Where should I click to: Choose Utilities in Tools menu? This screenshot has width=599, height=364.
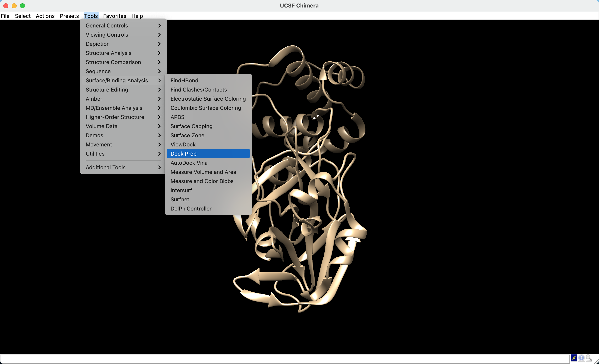click(x=123, y=154)
